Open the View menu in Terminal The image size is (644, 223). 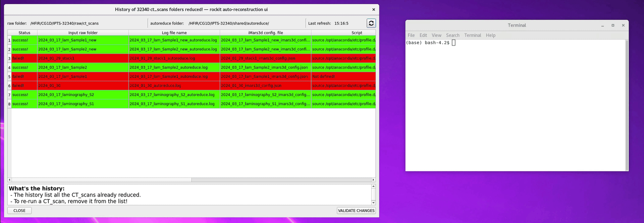click(x=436, y=35)
